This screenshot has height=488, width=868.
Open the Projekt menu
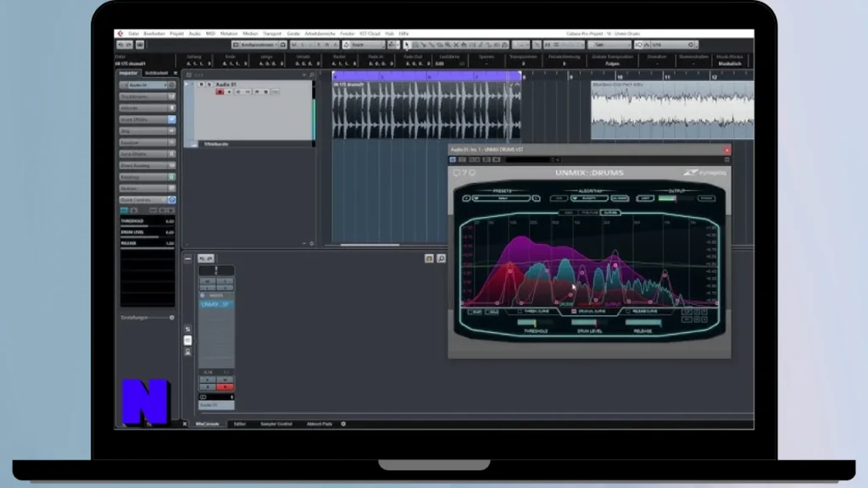point(176,34)
